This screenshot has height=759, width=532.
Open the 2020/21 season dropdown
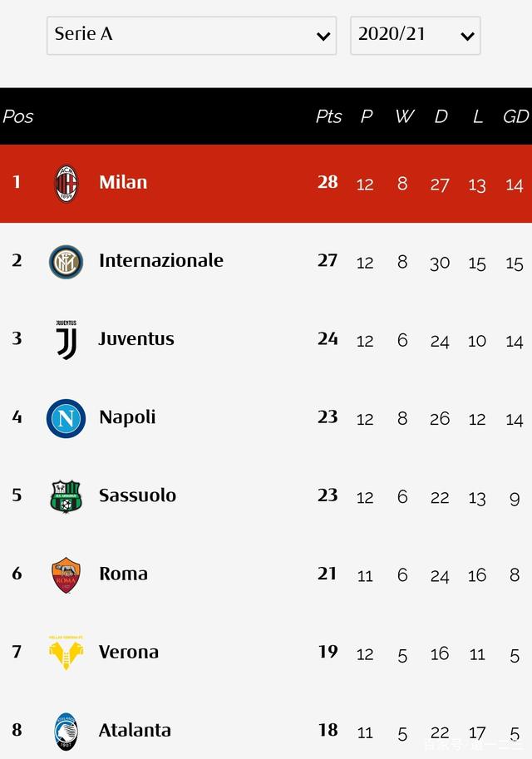[x=415, y=35]
